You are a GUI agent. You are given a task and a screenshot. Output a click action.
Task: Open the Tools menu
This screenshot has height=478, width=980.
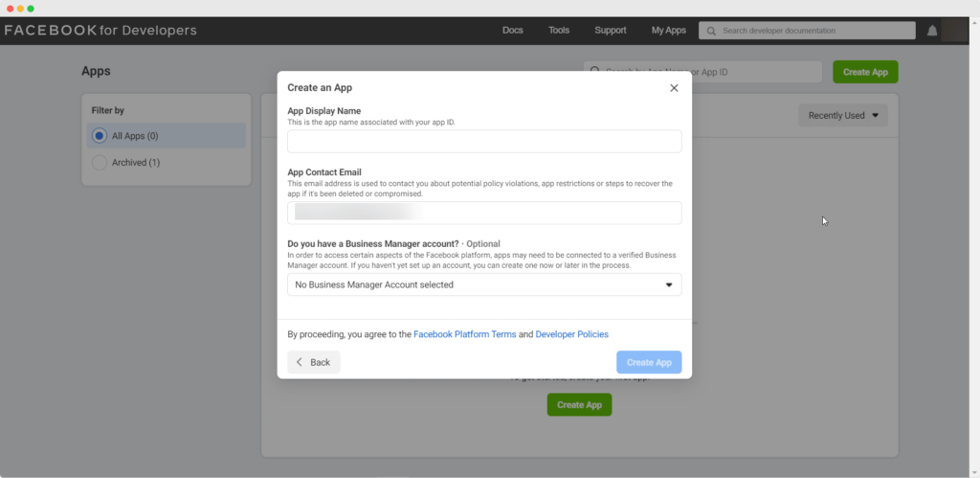559,30
